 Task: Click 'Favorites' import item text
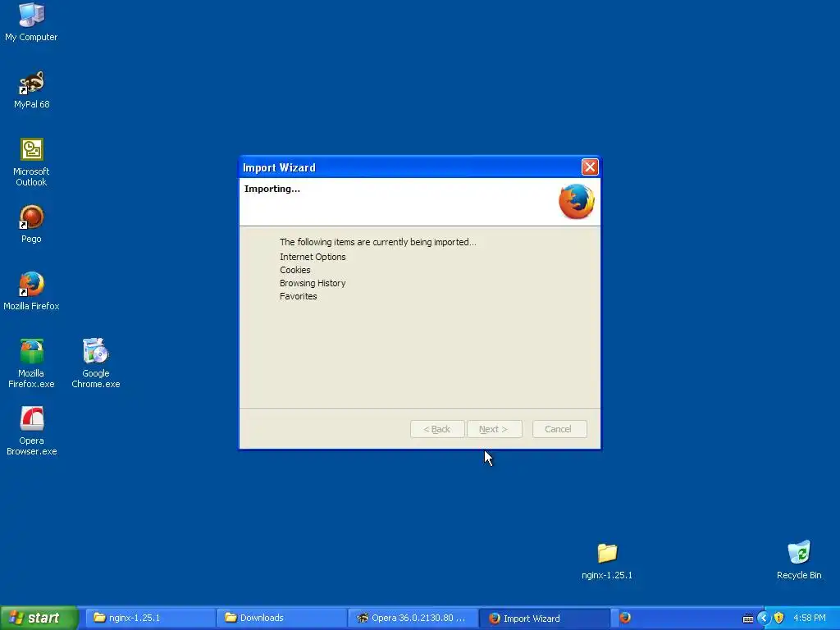pyautogui.click(x=299, y=296)
